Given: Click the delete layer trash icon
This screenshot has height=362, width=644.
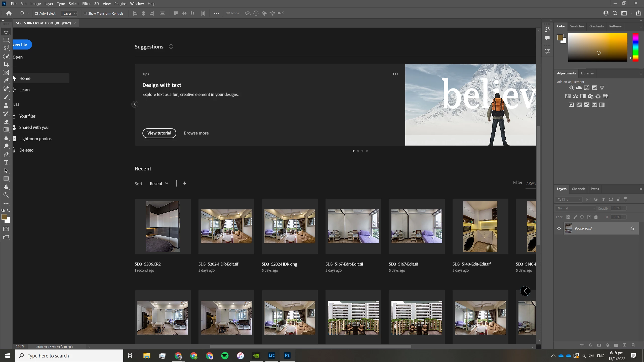Looking at the screenshot, I should pos(633,345).
